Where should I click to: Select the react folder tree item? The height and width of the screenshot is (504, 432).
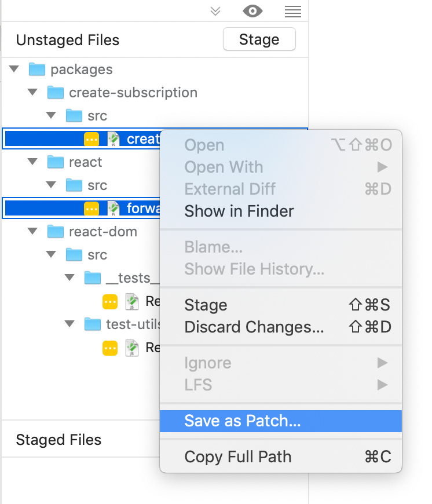click(x=85, y=162)
